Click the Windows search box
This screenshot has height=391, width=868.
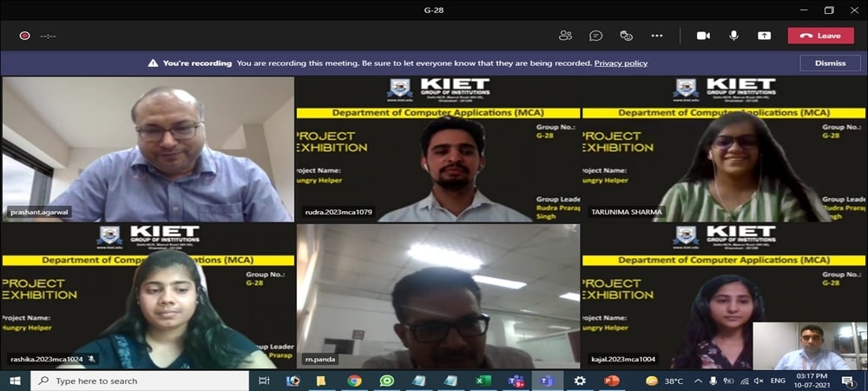(x=139, y=381)
